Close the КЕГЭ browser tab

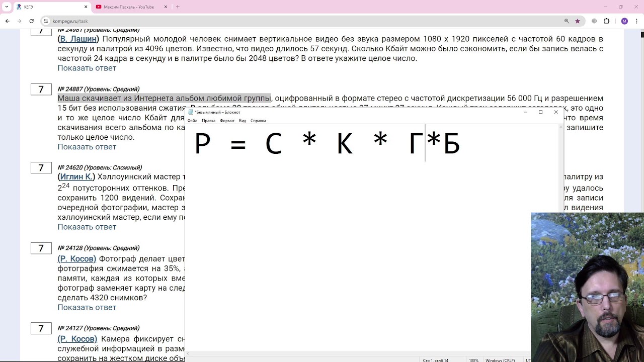[x=86, y=7]
